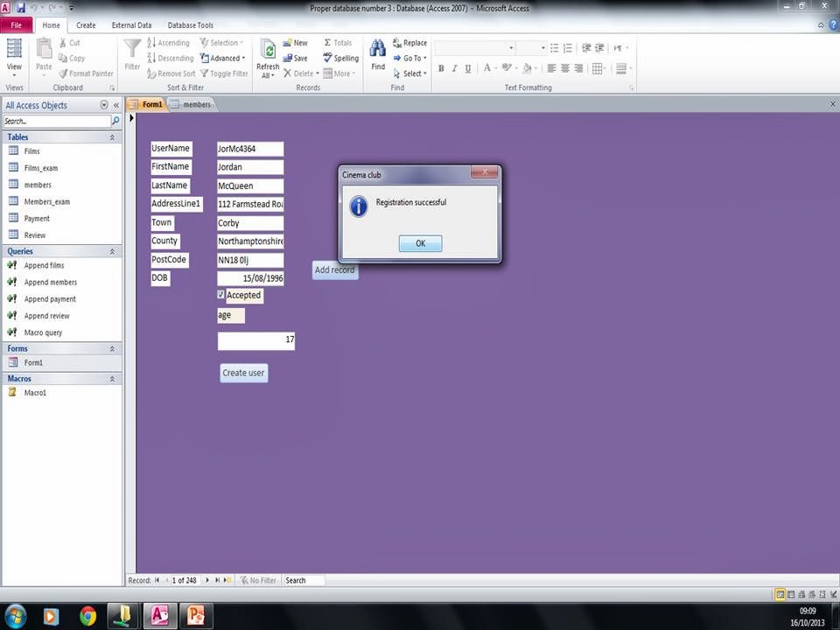Screen dimensions: 840x630
Task: Toggle Italic formatting
Action: 454,68
